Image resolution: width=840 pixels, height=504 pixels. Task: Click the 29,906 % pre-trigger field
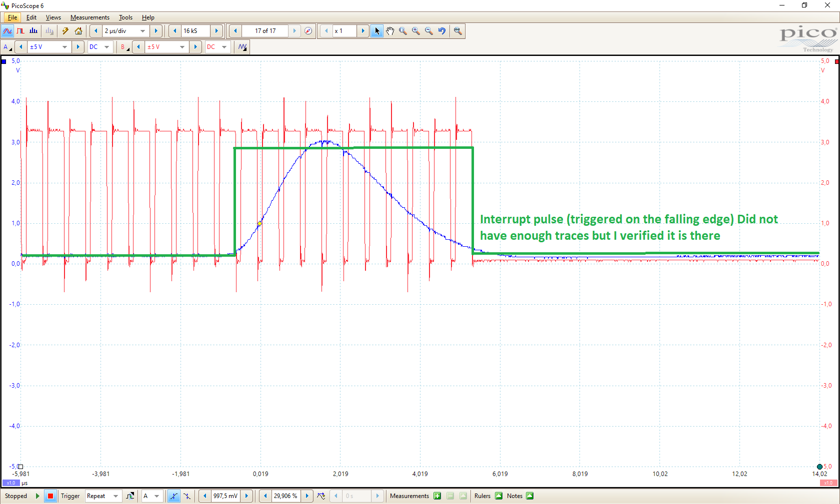pos(286,496)
